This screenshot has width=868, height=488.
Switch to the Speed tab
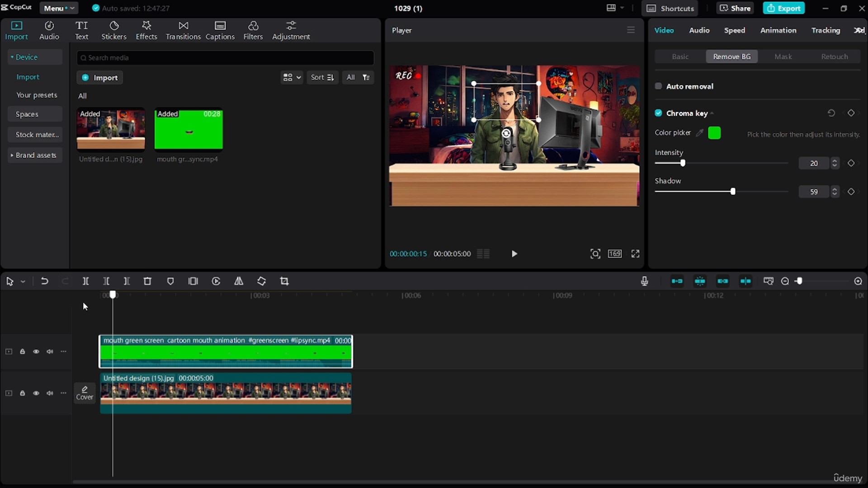[x=734, y=30]
